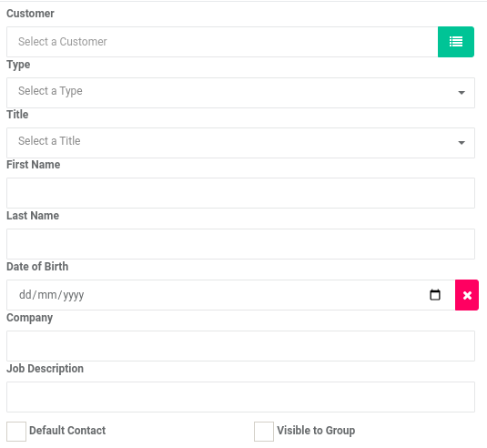Click into the Last Name text box
This screenshot has height=448, width=487.
(240, 244)
